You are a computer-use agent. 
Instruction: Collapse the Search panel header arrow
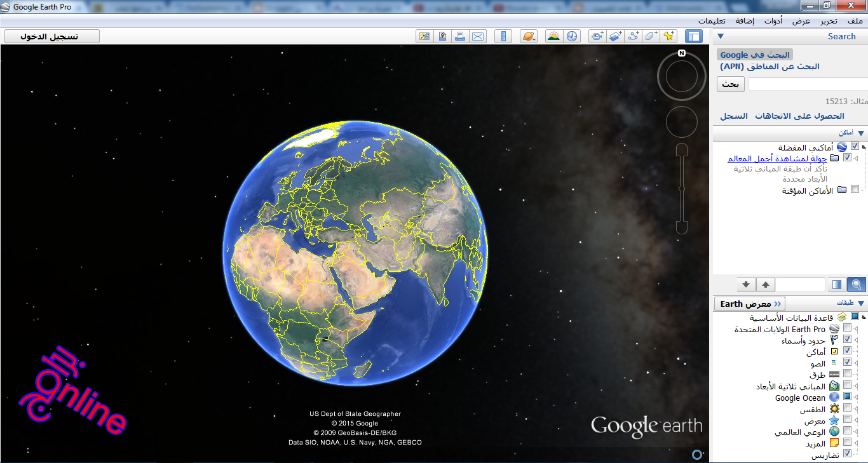click(721, 37)
